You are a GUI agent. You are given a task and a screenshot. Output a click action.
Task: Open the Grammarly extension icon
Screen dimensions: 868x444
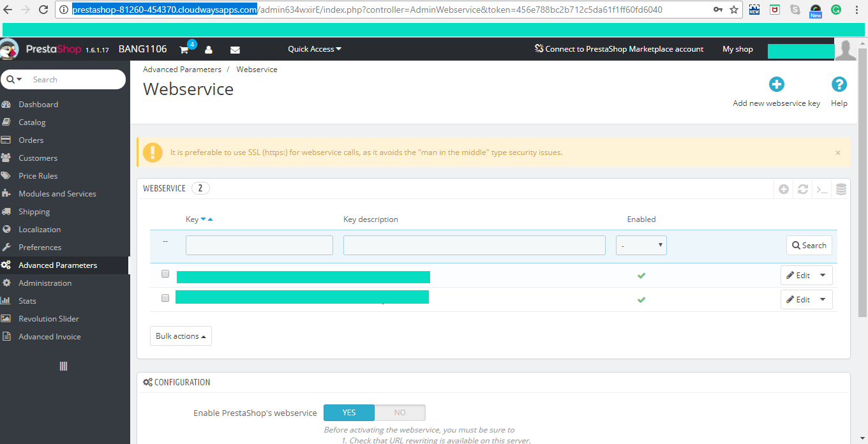click(x=836, y=10)
